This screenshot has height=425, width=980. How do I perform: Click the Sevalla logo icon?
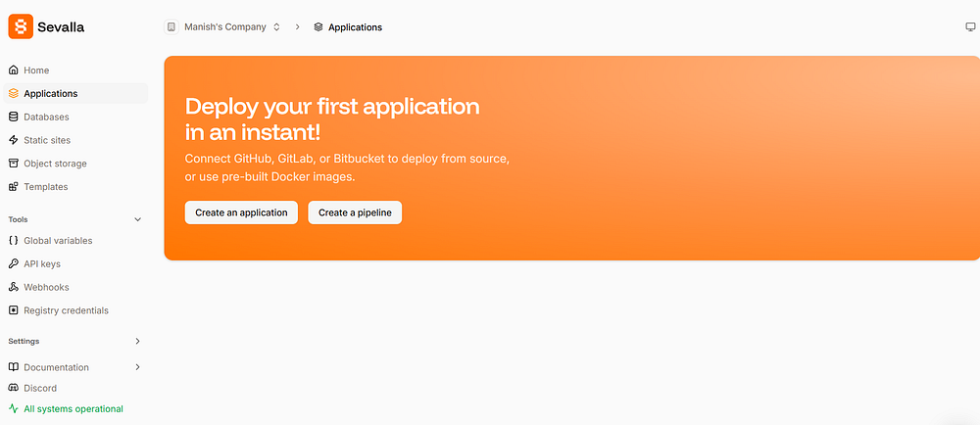[21, 26]
